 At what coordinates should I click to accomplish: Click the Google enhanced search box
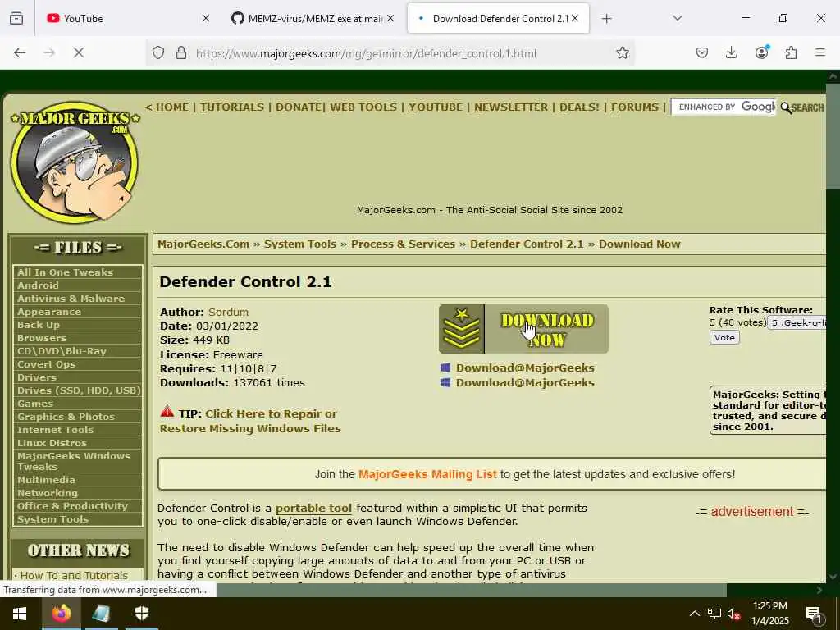coord(724,107)
